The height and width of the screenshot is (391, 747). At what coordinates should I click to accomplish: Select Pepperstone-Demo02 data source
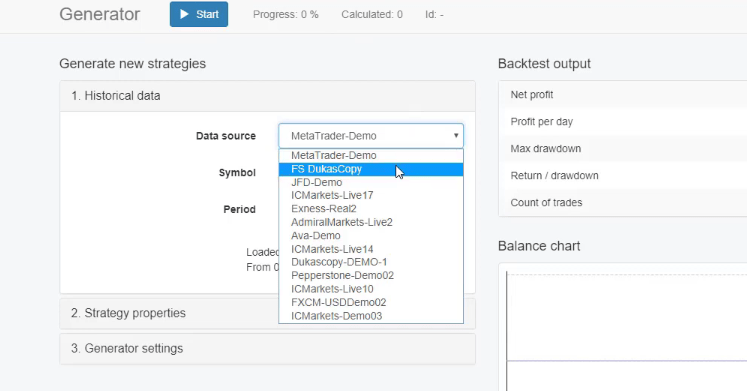(x=371, y=275)
